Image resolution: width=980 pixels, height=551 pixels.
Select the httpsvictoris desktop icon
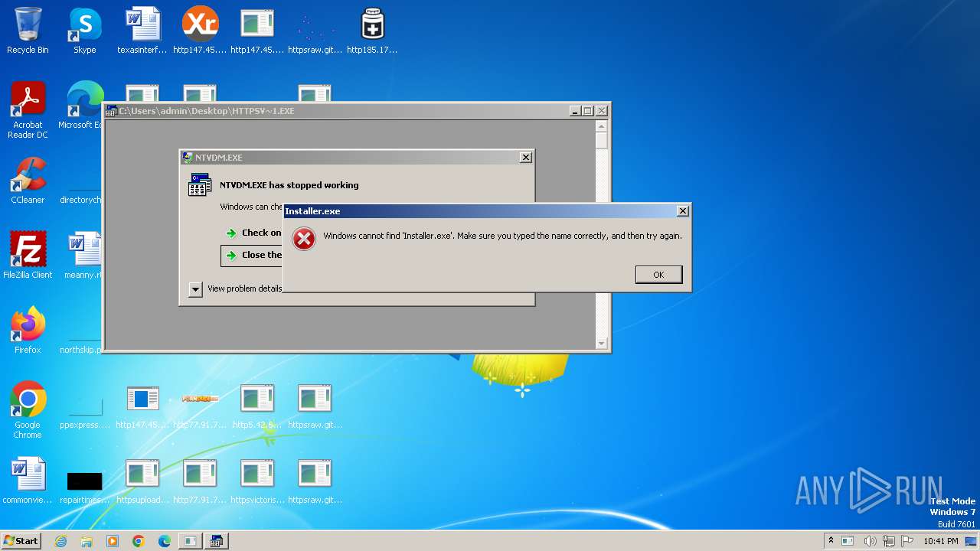pos(257,481)
